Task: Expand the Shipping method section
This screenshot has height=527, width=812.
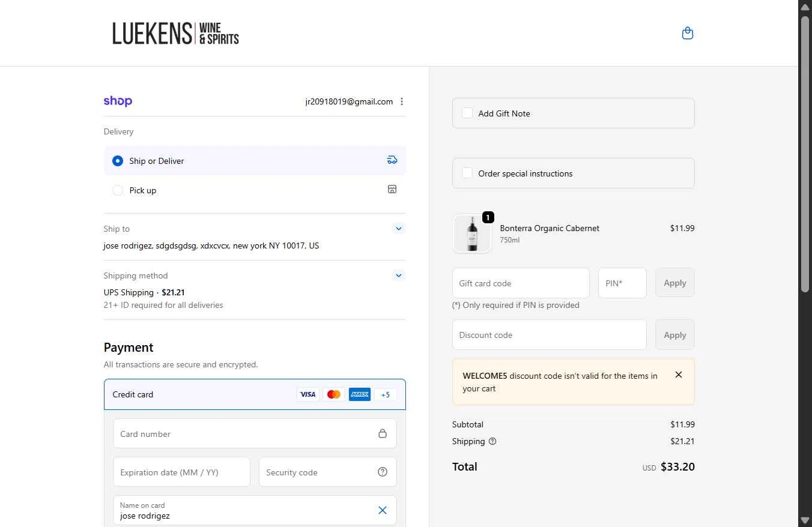Action: click(x=399, y=276)
